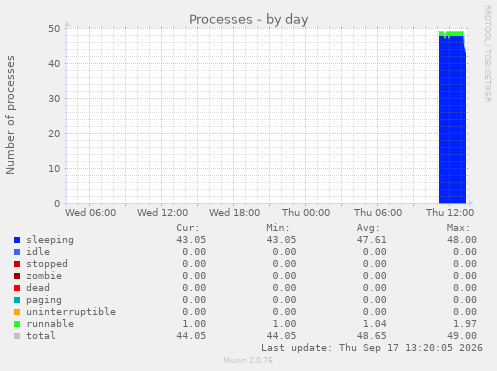This screenshot has width=497, height=371.
Task: Click the 'Number of processes' axis label
Action: click(x=10, y=115)
